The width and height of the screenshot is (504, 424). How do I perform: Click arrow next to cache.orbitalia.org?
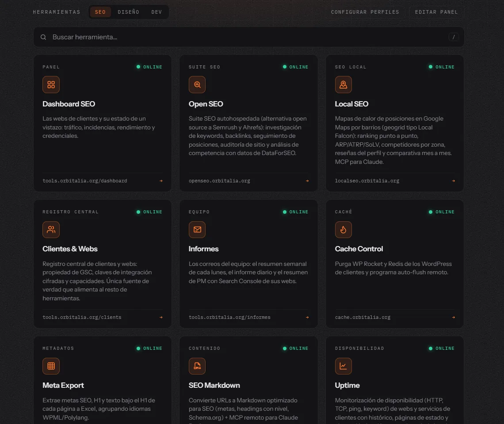click(x=454, y=318)
